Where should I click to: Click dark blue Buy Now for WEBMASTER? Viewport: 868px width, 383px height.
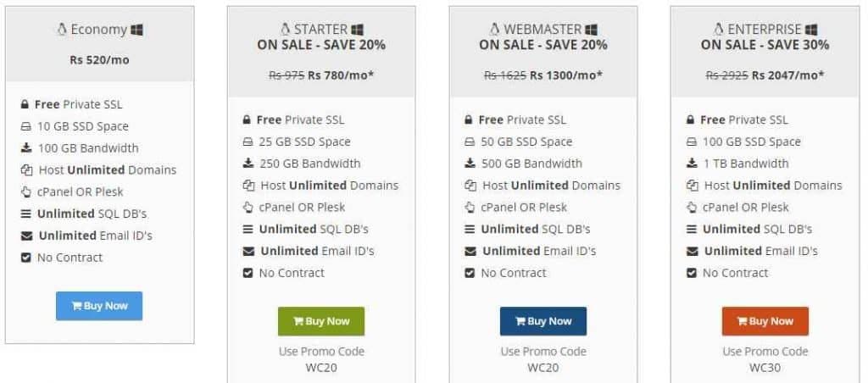coord(543,321)
